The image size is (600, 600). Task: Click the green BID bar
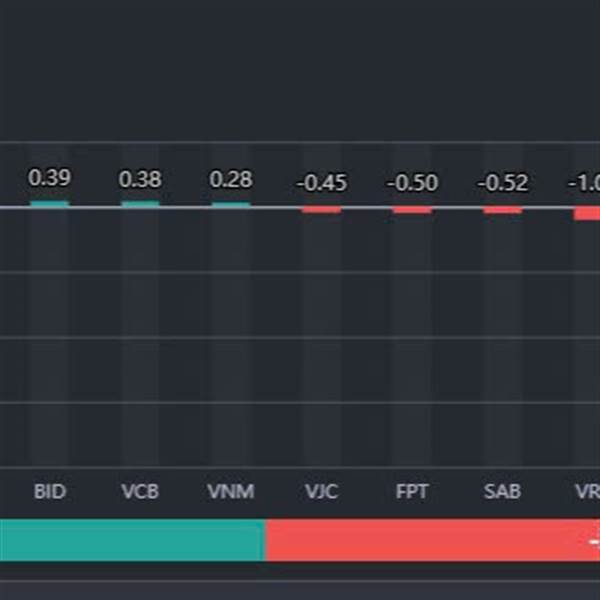coord(49,204)
